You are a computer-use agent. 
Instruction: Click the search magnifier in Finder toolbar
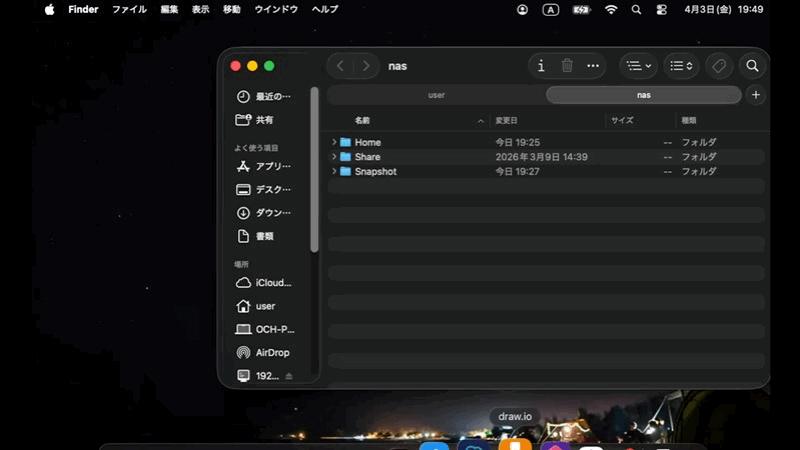coord(752,66)
